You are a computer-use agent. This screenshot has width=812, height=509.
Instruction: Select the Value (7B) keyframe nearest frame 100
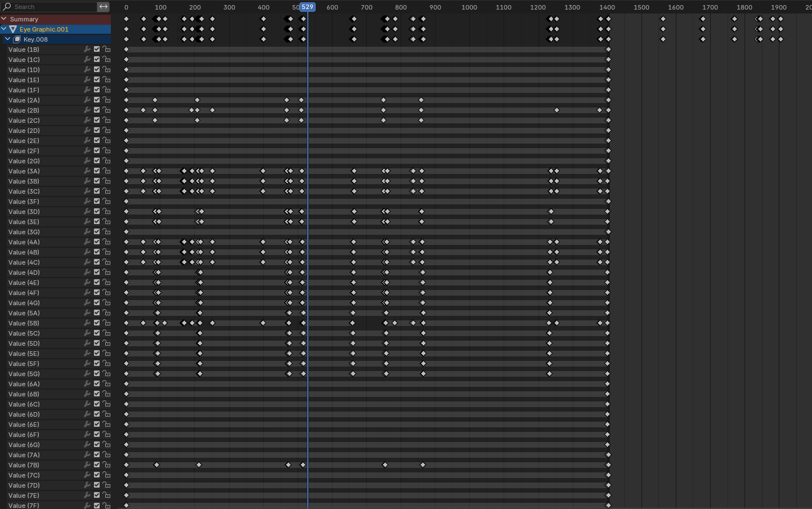click(156, 465)
